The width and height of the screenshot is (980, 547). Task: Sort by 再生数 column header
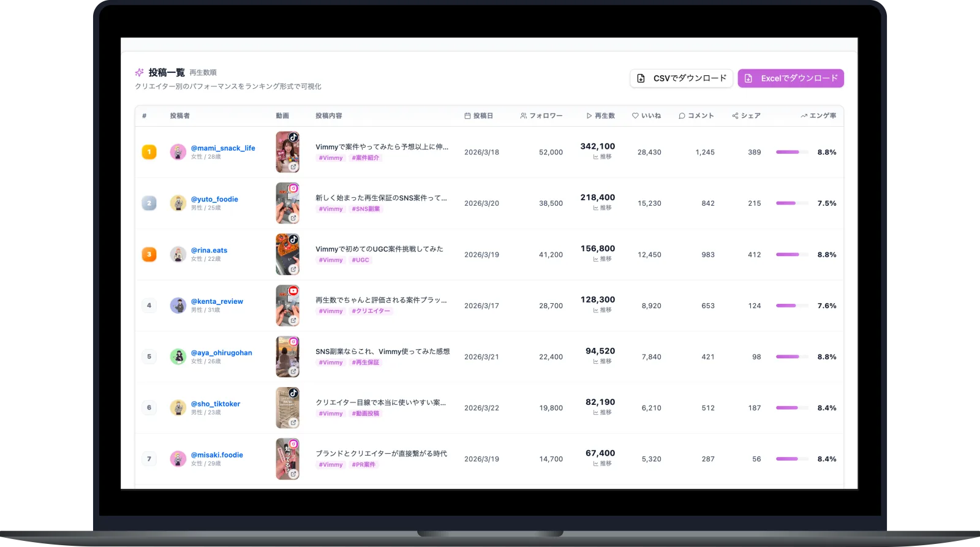click(x=600, y=116)
